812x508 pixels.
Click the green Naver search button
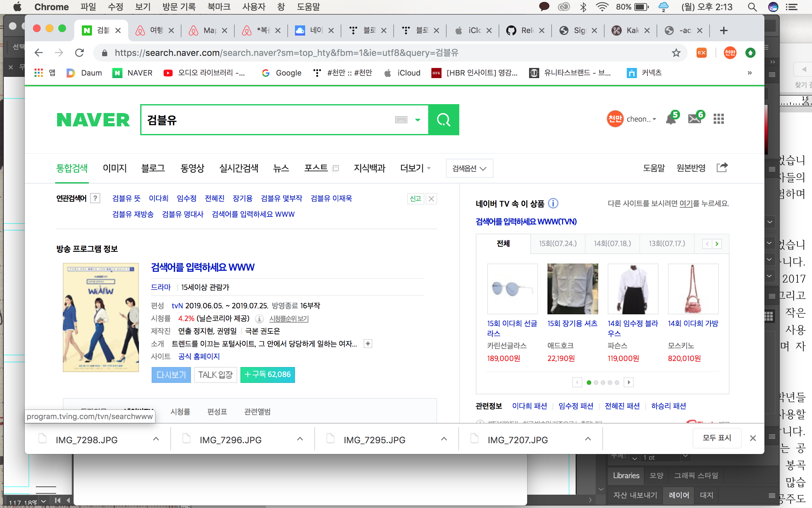click(443, 120)
